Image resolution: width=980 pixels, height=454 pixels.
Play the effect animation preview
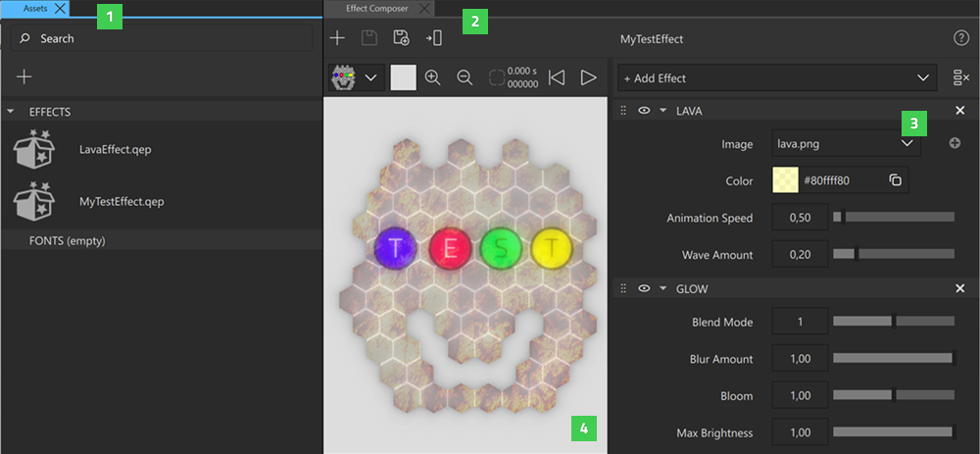coord(588,77)
